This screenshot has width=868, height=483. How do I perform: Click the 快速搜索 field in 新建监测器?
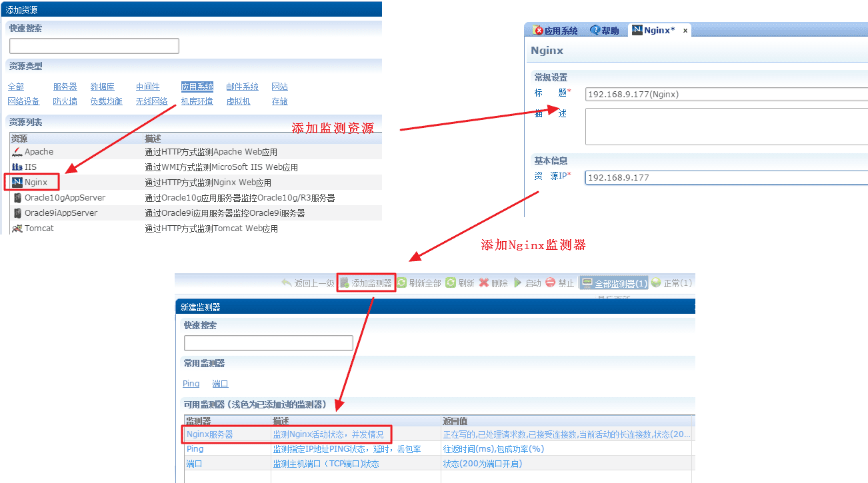269,343
